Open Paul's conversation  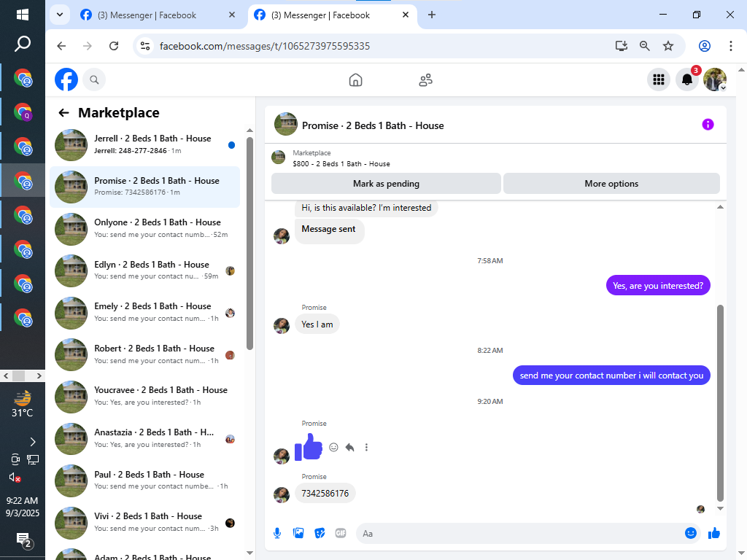(145, 480)
